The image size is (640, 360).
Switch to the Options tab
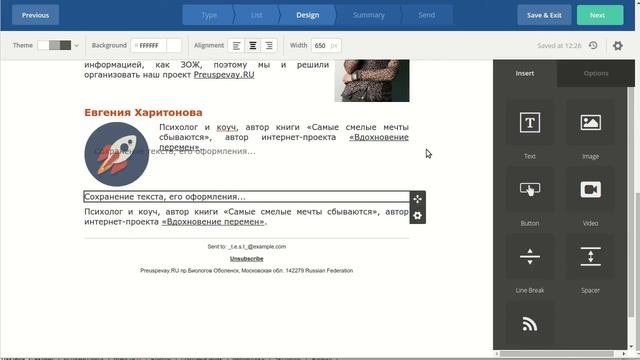(596, 73)
